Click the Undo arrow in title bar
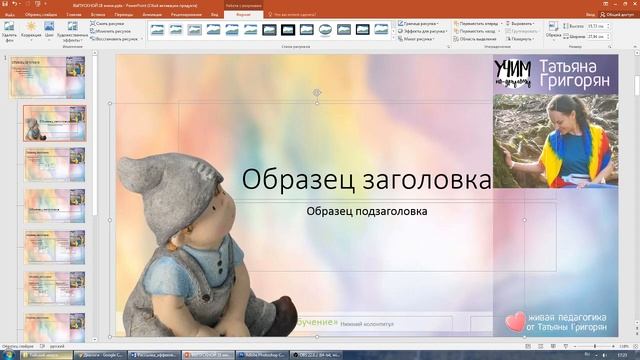This screenshot has width=640, height=360. [x=15, y=4]
